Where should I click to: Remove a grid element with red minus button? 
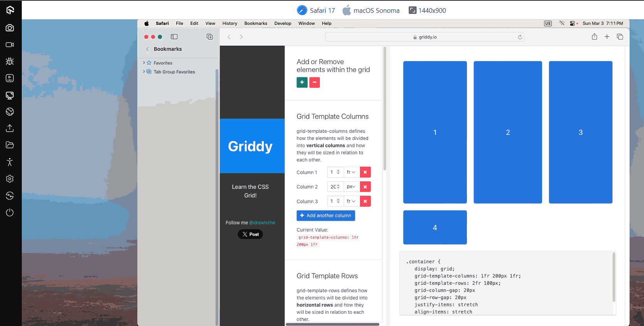pos(314,82)
